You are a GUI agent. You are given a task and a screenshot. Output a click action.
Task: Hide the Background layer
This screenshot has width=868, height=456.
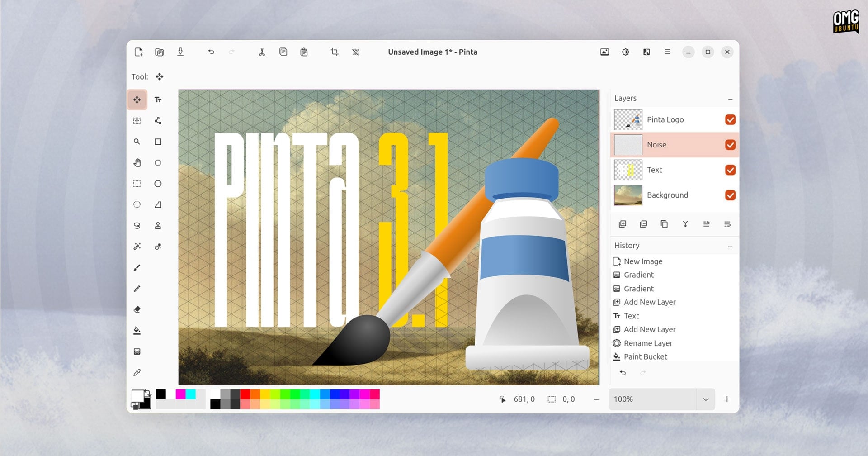(x=731, y=195)
